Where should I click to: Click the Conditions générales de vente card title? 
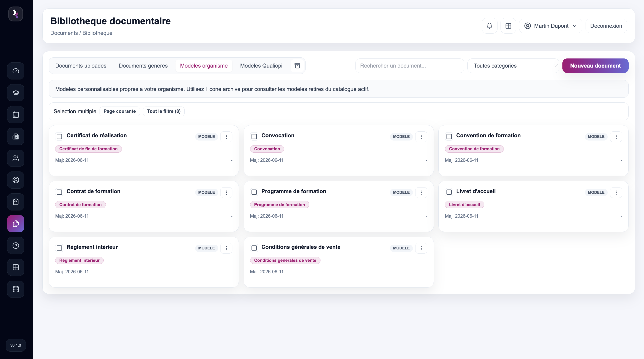coord(301,247)
